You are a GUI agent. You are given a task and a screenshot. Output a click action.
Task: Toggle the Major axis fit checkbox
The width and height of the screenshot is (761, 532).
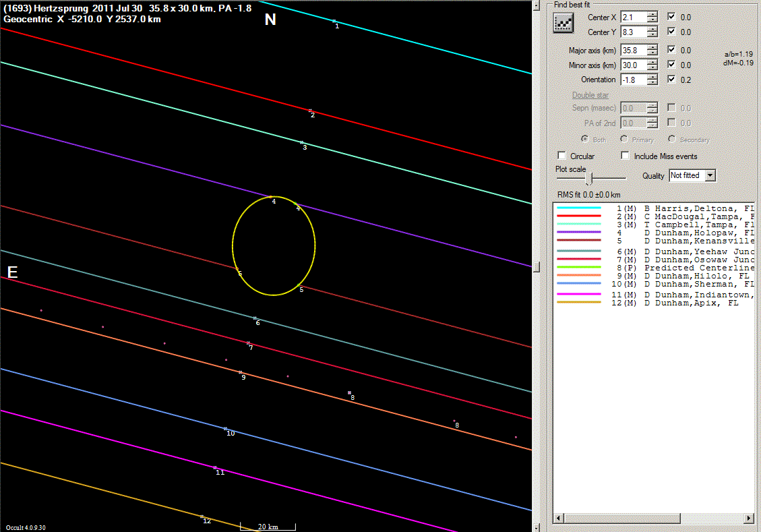671,50
